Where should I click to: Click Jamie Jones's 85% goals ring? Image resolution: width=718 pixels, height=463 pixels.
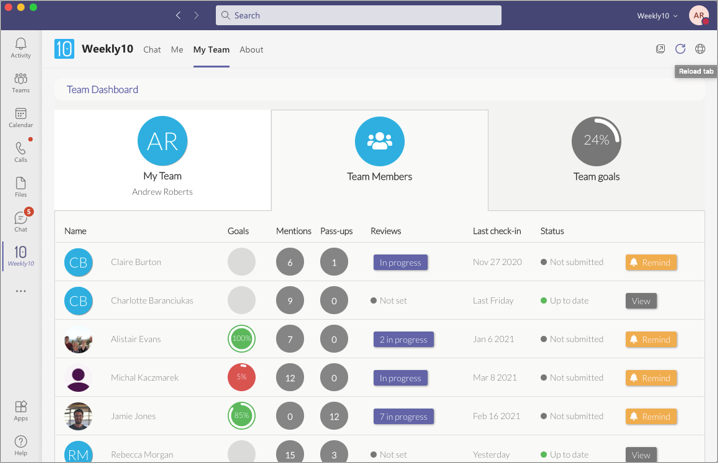pos(241,416)
